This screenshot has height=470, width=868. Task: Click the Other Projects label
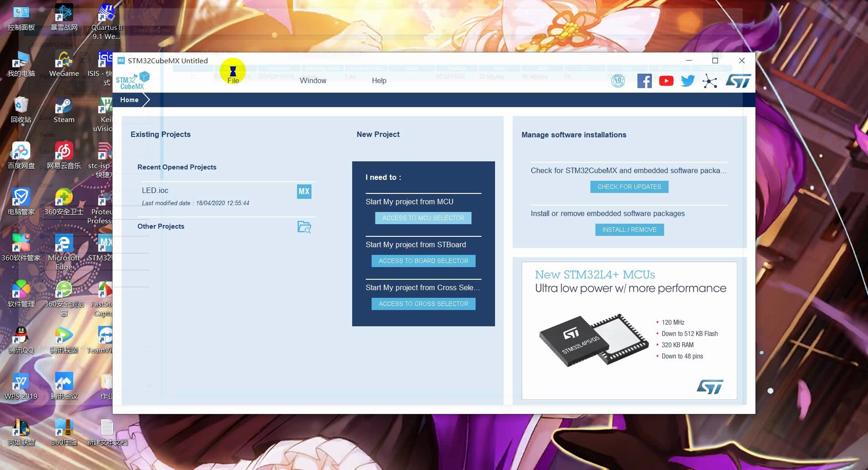[160, 226]
